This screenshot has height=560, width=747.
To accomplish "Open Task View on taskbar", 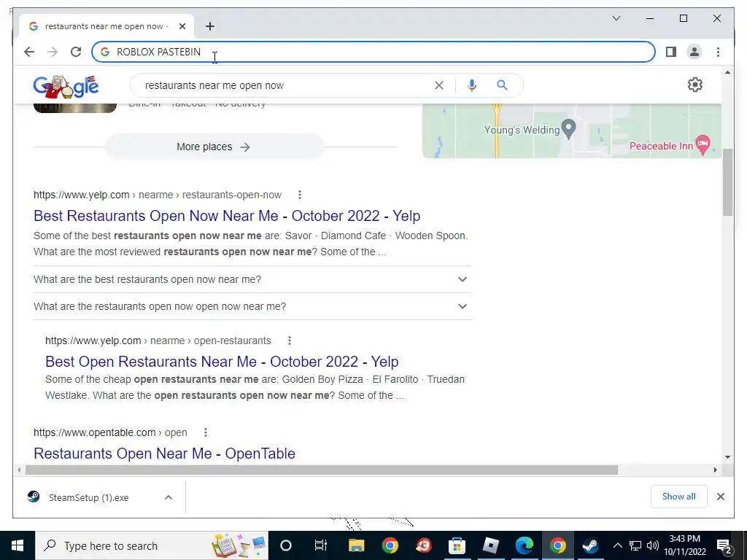I will coord(321,545).
